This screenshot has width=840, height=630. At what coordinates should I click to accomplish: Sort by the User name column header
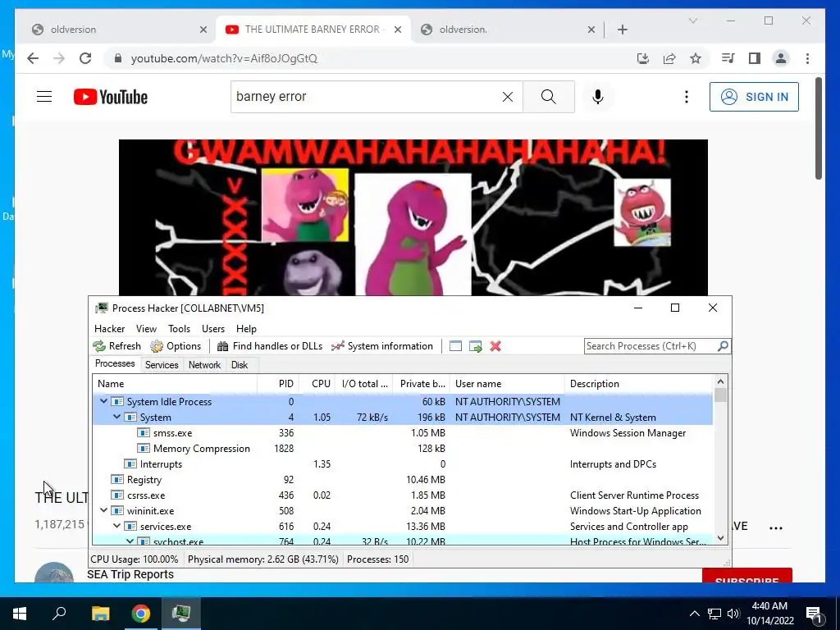(507, 384)
